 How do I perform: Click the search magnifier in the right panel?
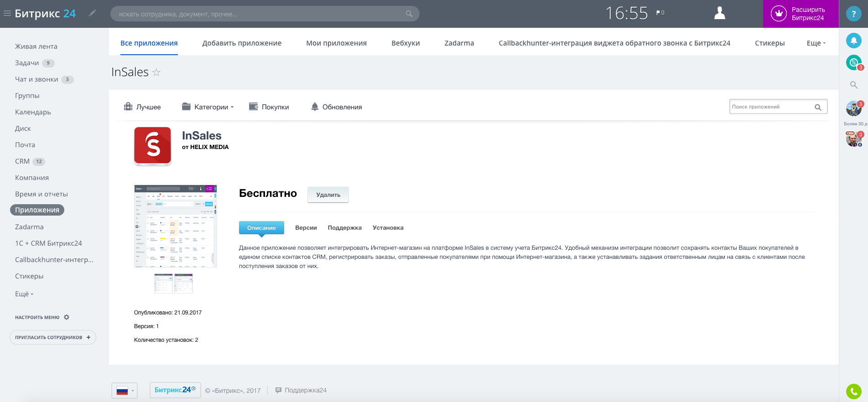point(854,85)
